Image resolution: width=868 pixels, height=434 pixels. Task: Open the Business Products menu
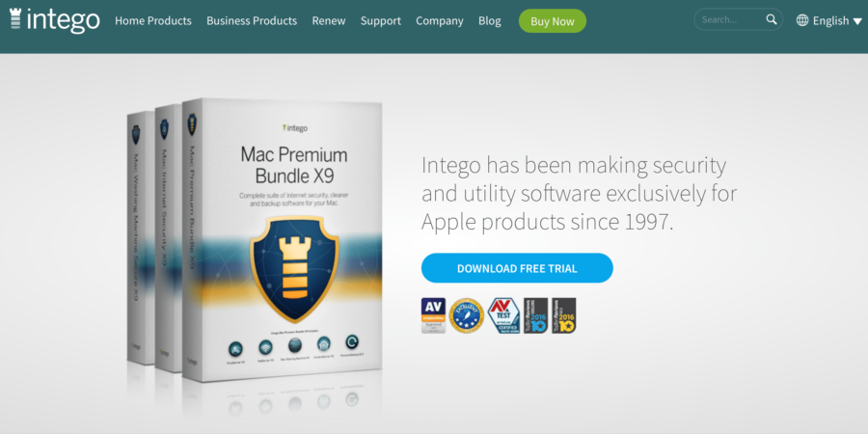click(252, 21)
